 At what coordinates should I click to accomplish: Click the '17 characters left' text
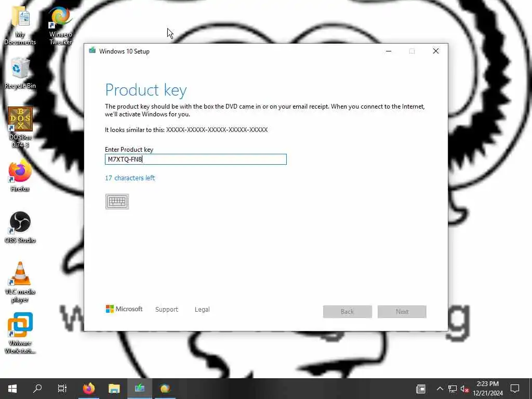(x=130, y=178)
